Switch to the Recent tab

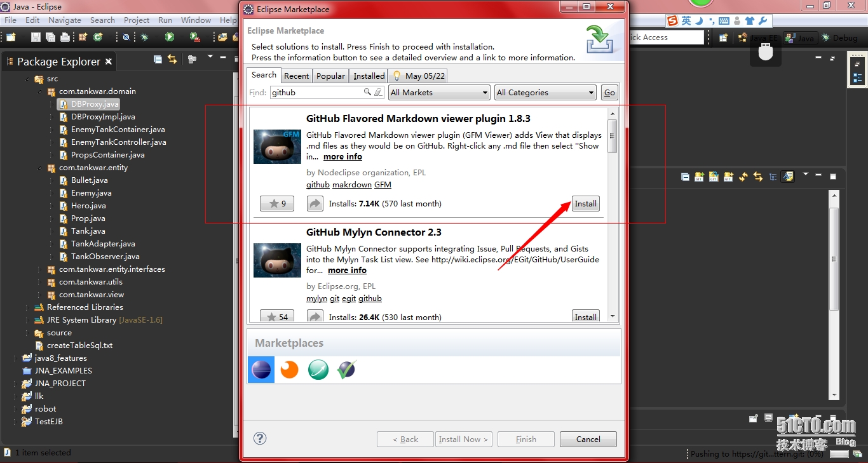click(296, 76)
